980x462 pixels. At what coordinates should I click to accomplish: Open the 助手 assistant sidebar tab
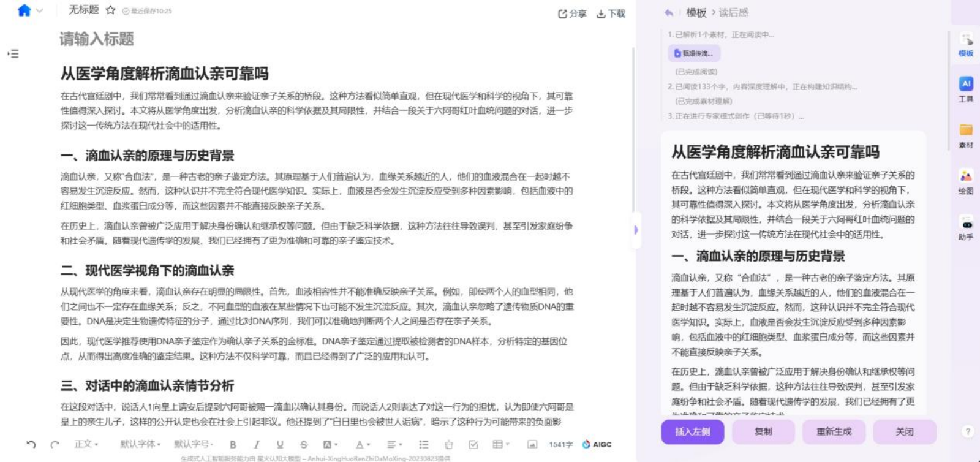(x=966, y=228)
